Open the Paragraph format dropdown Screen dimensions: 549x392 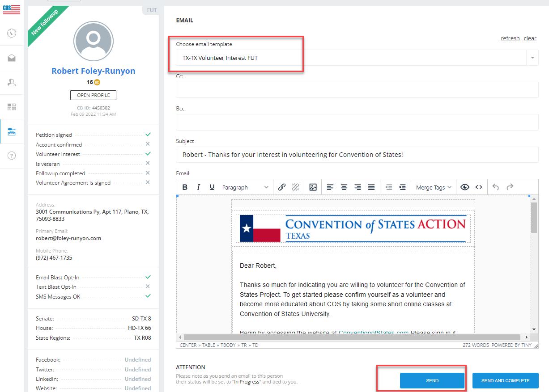pos(245,187)
